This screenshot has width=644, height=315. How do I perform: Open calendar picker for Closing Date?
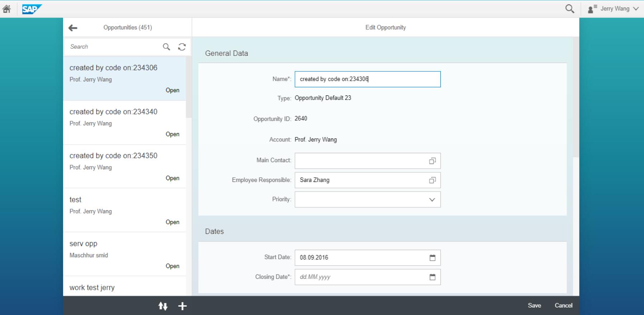(433, 277)
